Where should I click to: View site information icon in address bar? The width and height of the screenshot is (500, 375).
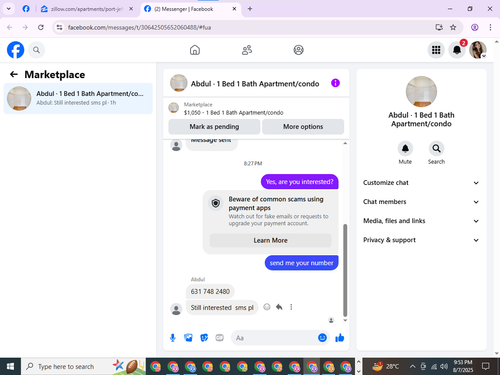59,27
